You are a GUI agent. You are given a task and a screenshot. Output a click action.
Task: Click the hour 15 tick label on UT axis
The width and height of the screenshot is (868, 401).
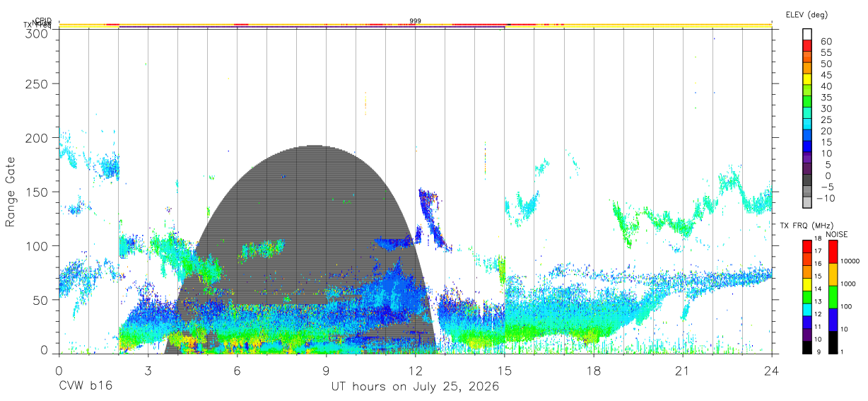[x=504, y=370]
